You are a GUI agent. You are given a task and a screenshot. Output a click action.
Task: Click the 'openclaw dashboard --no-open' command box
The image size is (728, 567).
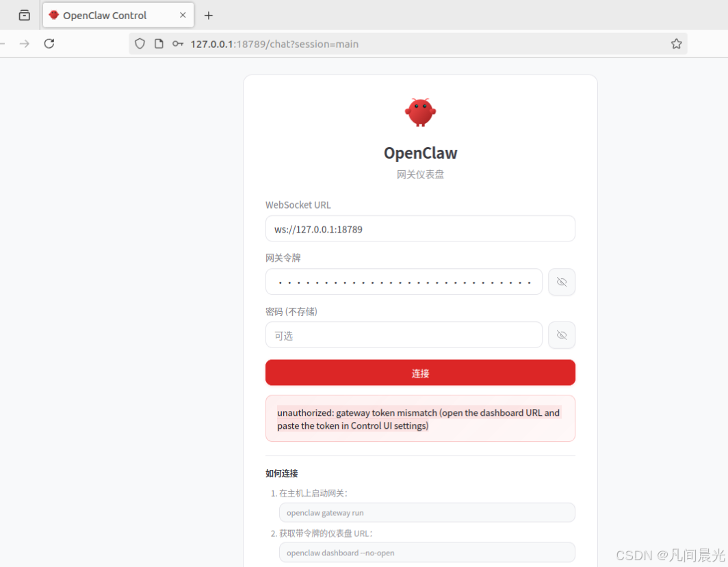pos(427,553)
